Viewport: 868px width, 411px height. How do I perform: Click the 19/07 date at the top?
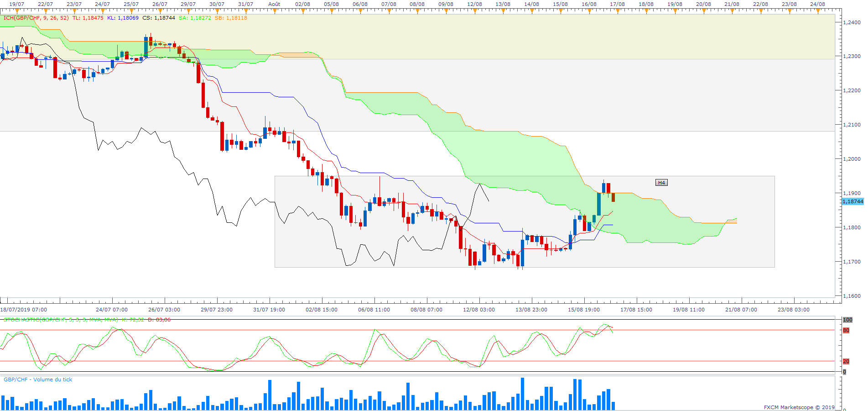[x=17, y=4]
